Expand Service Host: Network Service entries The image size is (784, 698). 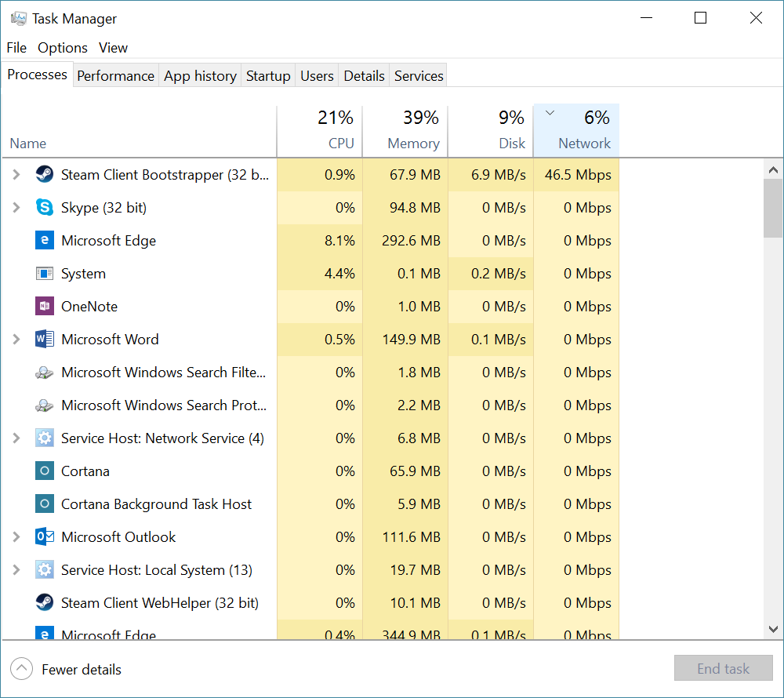click(x=16, y=438)
